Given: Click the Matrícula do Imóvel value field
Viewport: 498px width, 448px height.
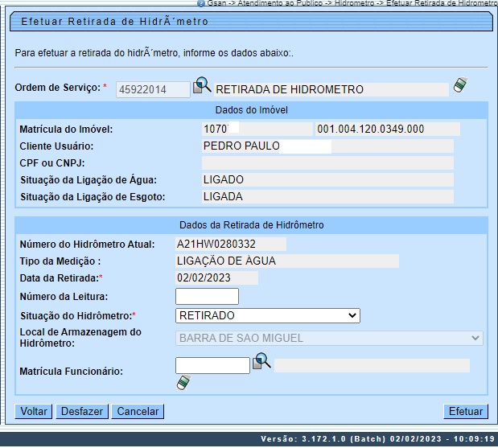Looking at the screenshot, I should pos(256,129).
